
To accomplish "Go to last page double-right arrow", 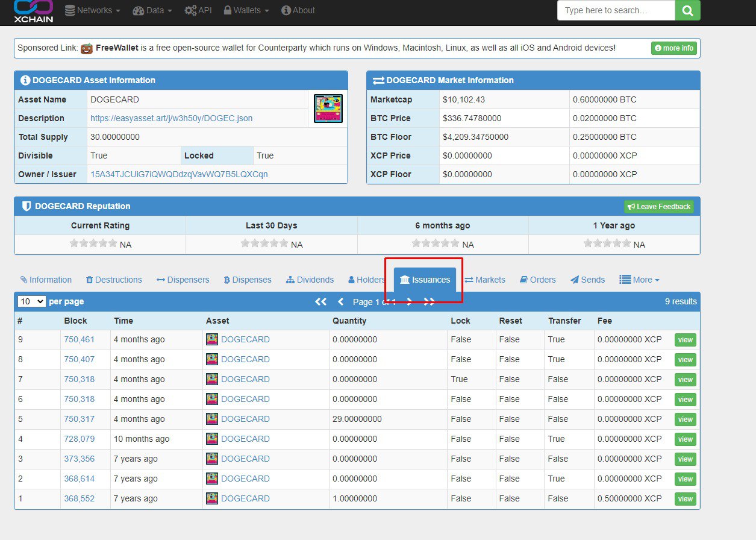I will coord(430,301).
